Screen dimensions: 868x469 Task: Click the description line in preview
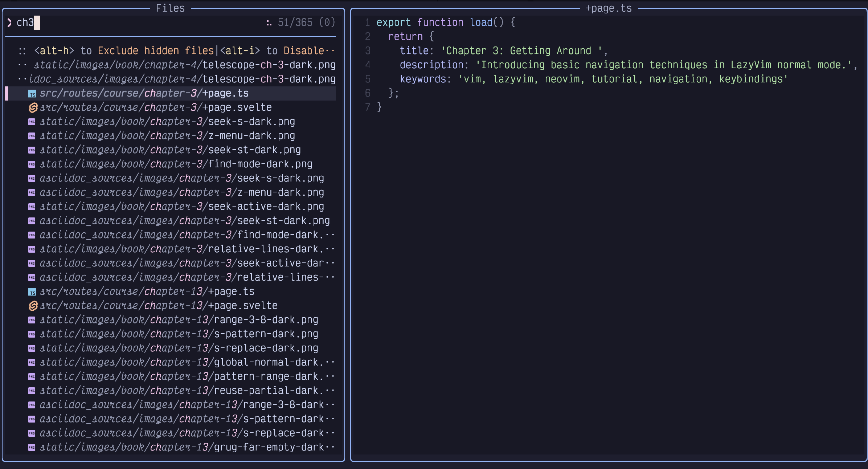pyautogui.click(x=629, y=65)
